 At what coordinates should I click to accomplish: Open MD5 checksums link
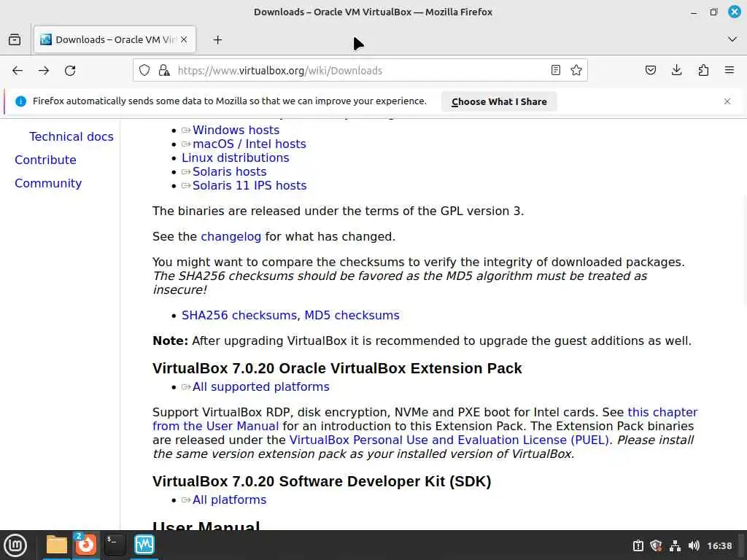(x=352, y=315)
